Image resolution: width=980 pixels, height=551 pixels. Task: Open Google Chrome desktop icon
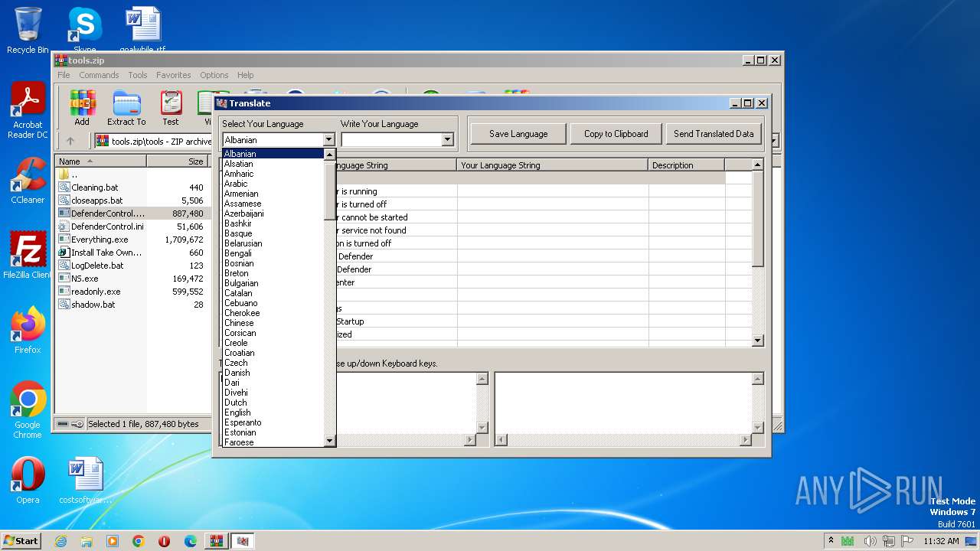pos(28,410)
